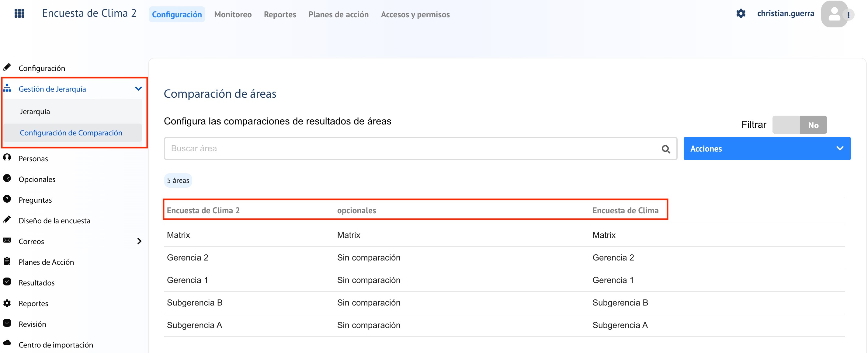Open the apps grid menu icon

tap(19, 13)
